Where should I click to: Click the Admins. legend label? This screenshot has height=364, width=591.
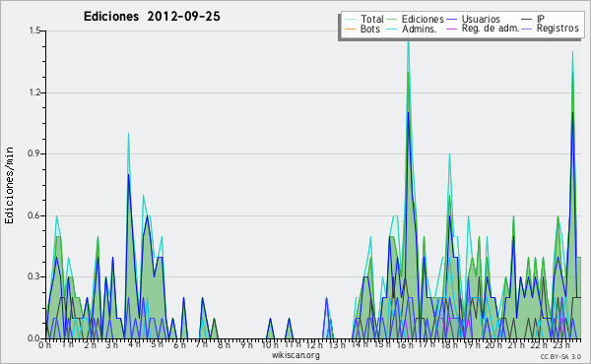click(x=420, y=29)
